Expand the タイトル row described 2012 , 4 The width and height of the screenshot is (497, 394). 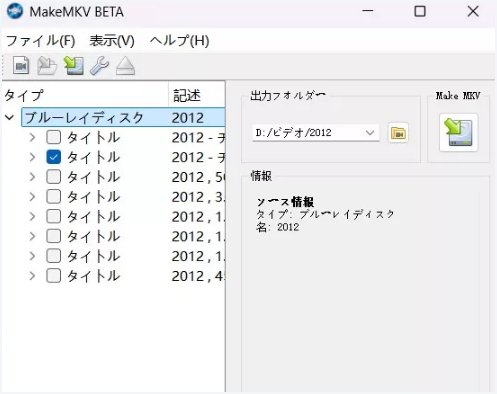[32, 276]
